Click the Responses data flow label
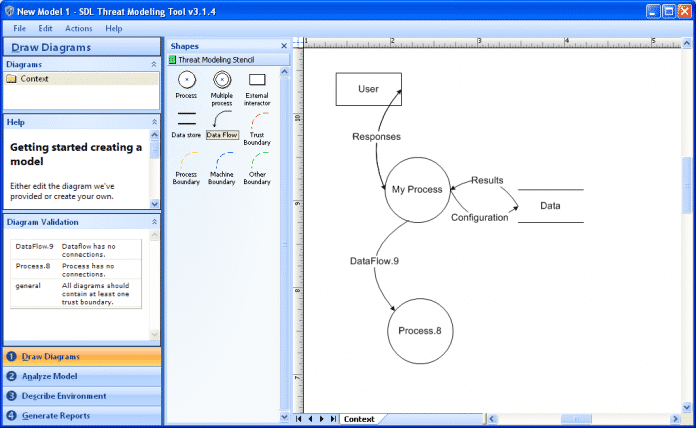This screenshot has height=428, width=696. tap(376, 137)
